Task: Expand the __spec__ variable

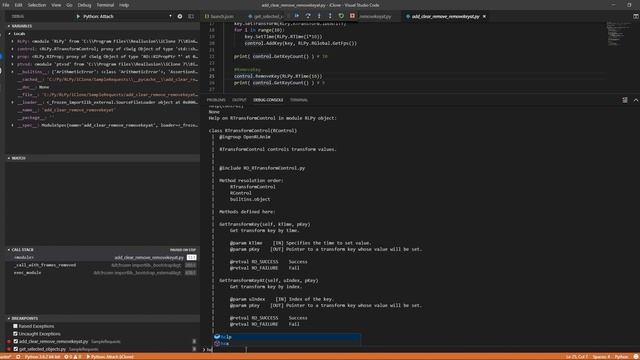Action: (13, 125)
